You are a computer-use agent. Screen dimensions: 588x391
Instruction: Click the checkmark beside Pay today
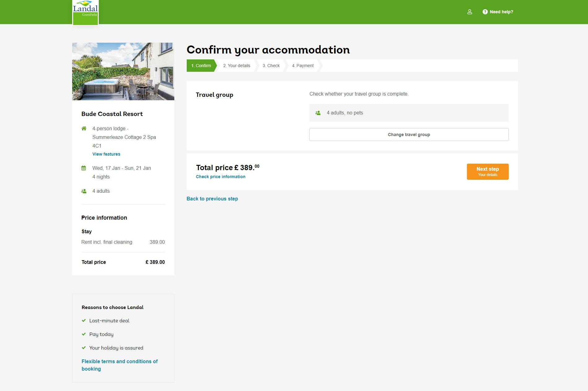[x=84, y=334]
